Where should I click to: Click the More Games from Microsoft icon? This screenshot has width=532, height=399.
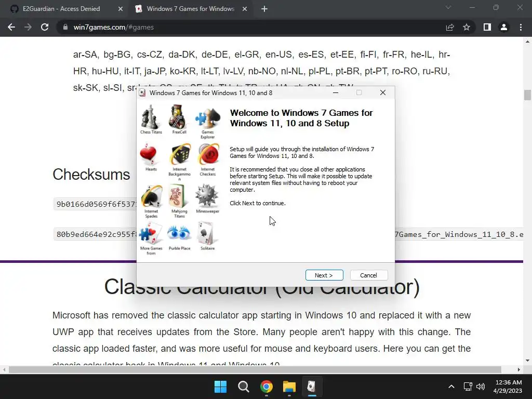150,233
